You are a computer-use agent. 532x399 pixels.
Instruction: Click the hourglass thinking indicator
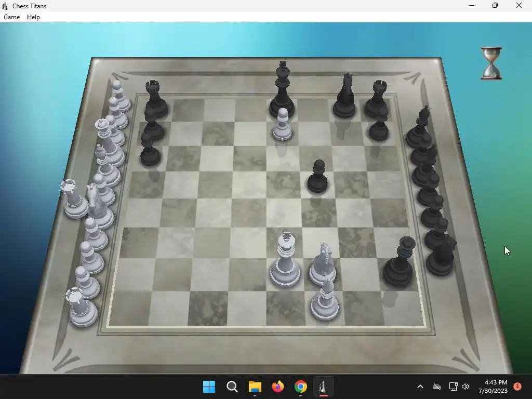click(491, 63)
